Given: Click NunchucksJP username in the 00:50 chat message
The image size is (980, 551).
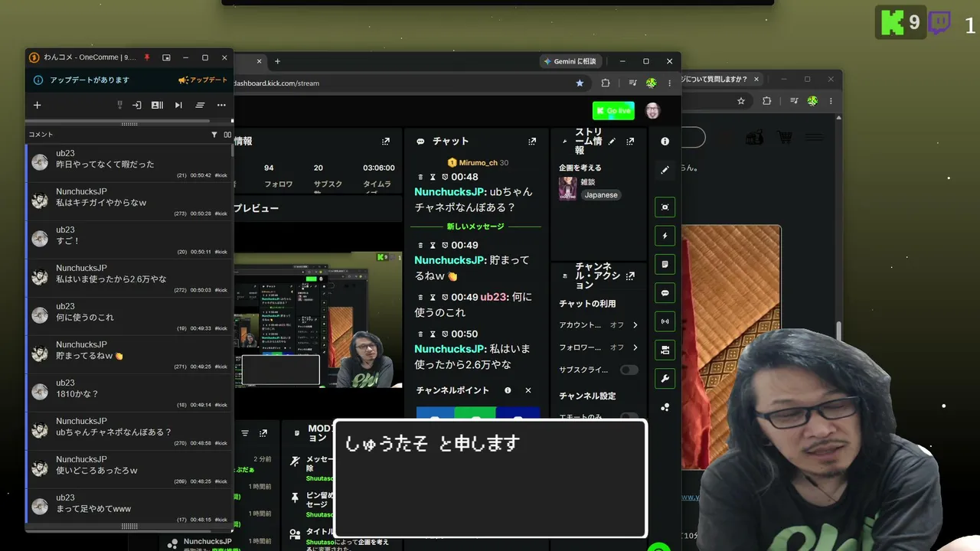Looking at the screenshot, I should tap(450, 349).
